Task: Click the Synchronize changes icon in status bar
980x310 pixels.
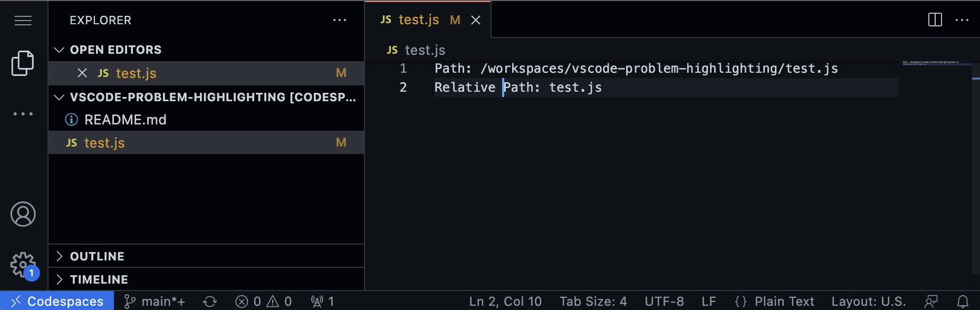Action: (x=210, y=301)
